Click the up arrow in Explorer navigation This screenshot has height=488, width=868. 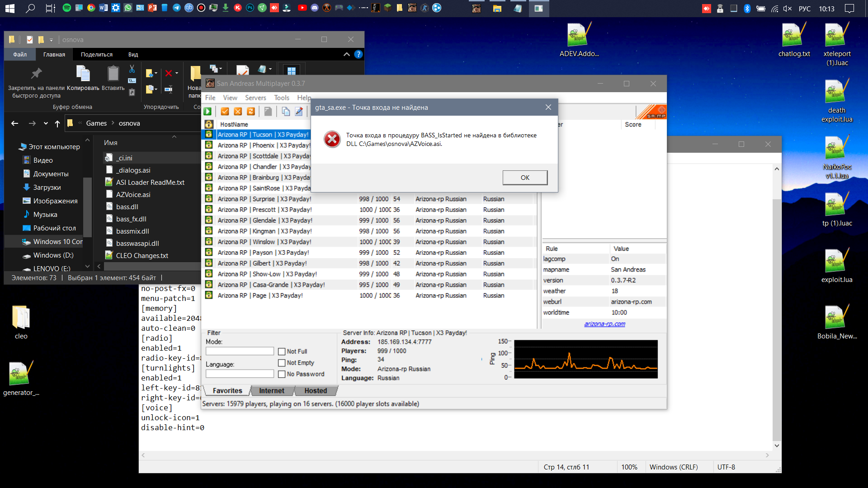(x=57, y=123)
